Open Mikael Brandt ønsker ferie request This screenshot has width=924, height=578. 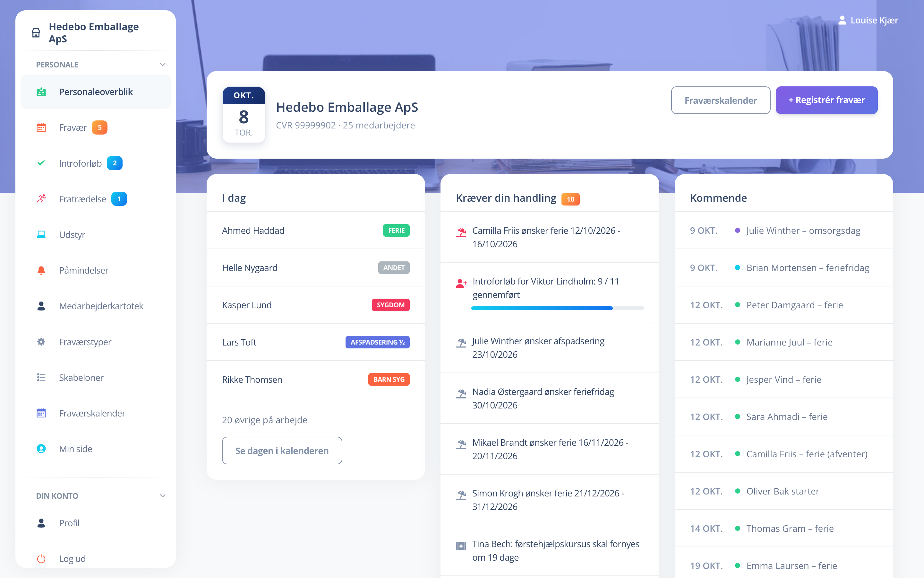pos(550,449)
